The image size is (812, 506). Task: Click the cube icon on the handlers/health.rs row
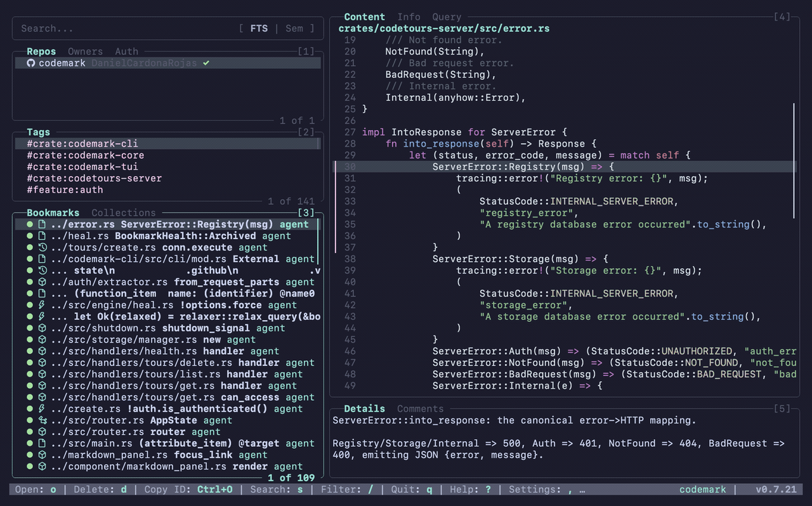tap(42, 351)
